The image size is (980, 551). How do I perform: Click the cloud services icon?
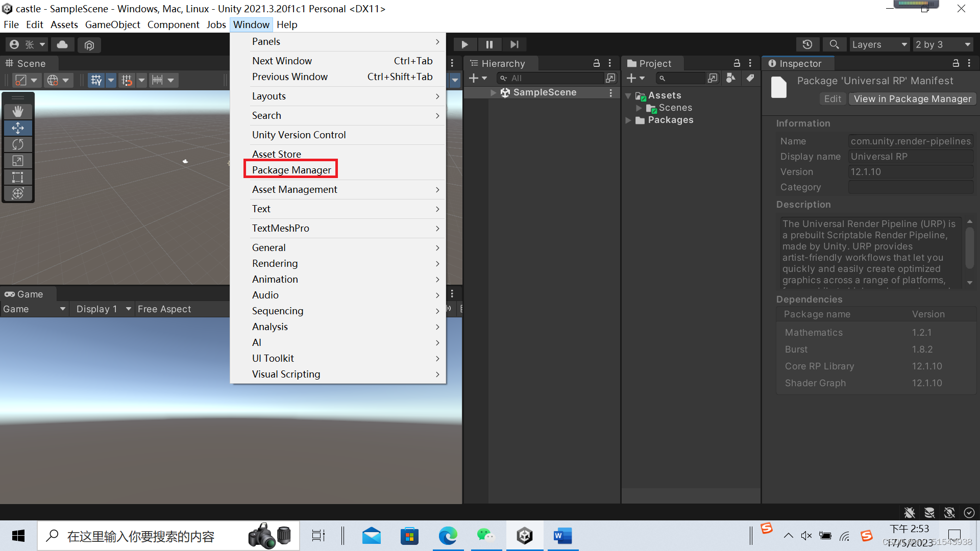point(62,44)
